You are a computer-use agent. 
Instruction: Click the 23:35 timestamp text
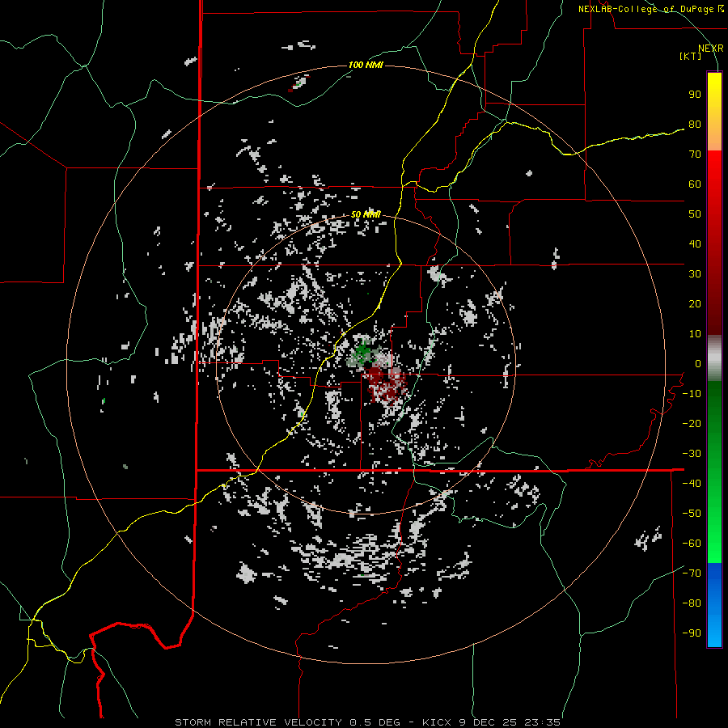click(542, 722)
